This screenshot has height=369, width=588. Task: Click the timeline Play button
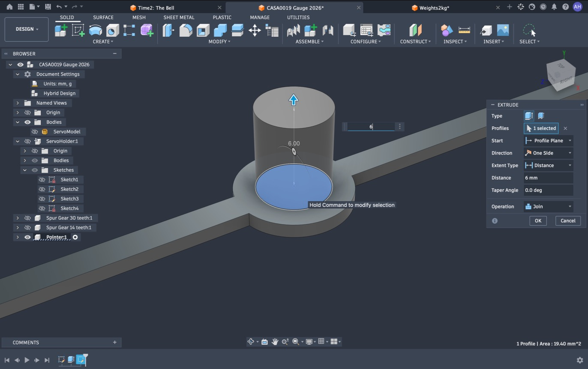pyautogui.click(x=27, y=360)
